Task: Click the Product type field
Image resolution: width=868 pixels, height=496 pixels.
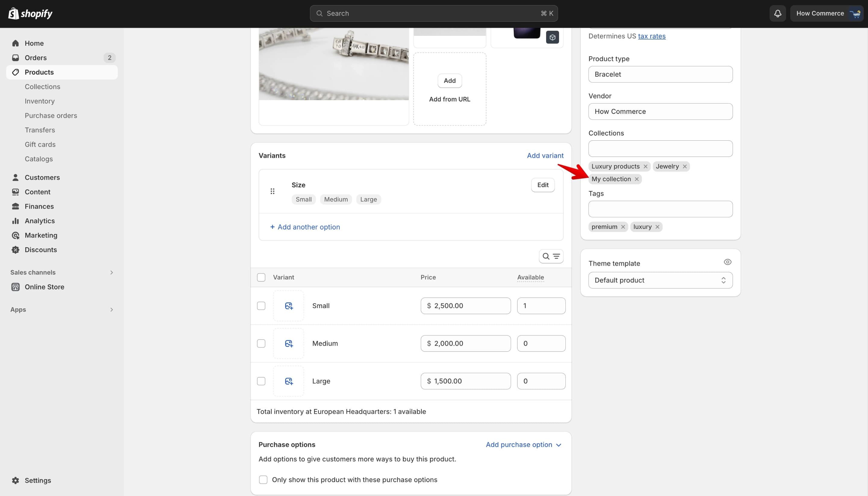Action: point(660,74)
